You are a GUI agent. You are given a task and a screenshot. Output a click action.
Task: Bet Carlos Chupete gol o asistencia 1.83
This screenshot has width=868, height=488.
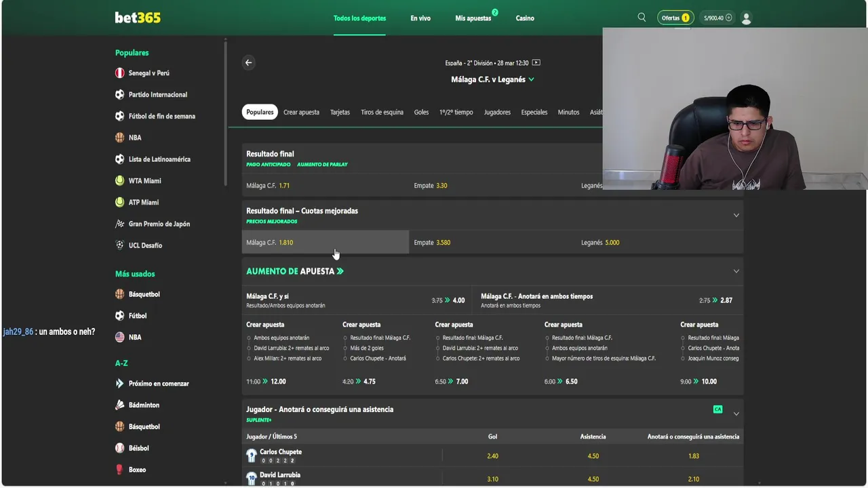coord(694,456)
